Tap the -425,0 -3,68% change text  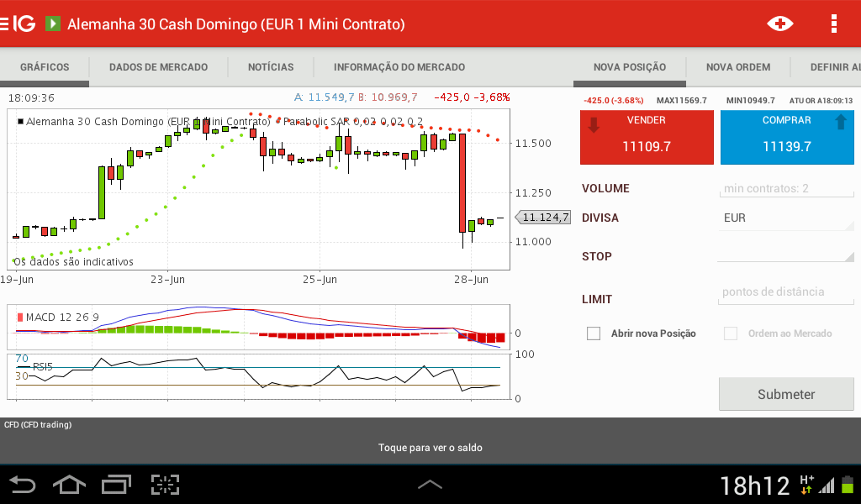[472, 97]
